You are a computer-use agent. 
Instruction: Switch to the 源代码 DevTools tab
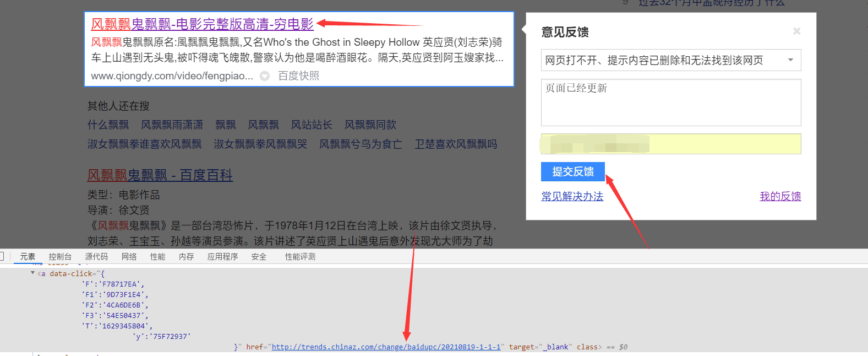(x=96, y=257)
